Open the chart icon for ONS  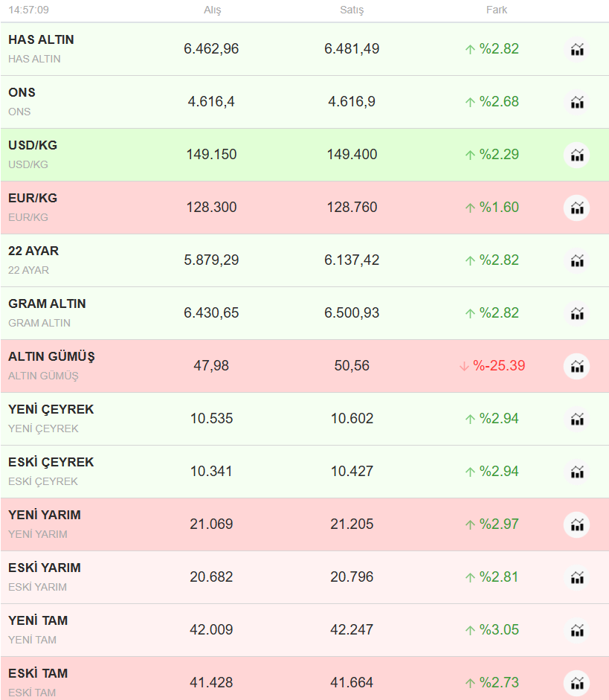(x=576, y=103)
